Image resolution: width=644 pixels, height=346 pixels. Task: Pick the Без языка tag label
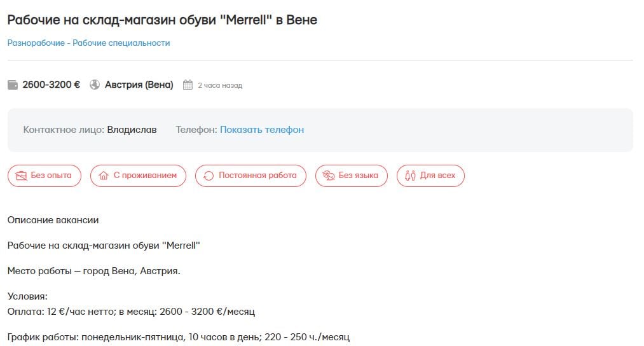(x=359, y=176)
